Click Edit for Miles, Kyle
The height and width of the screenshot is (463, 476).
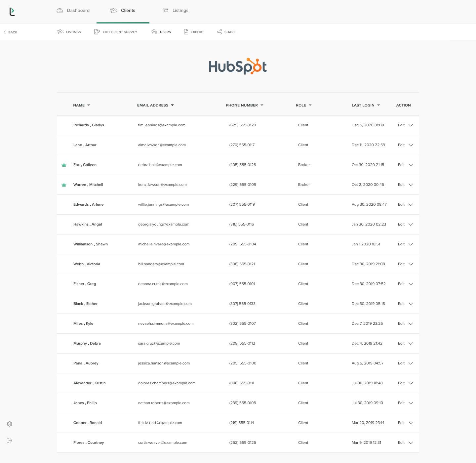point(401,323)
